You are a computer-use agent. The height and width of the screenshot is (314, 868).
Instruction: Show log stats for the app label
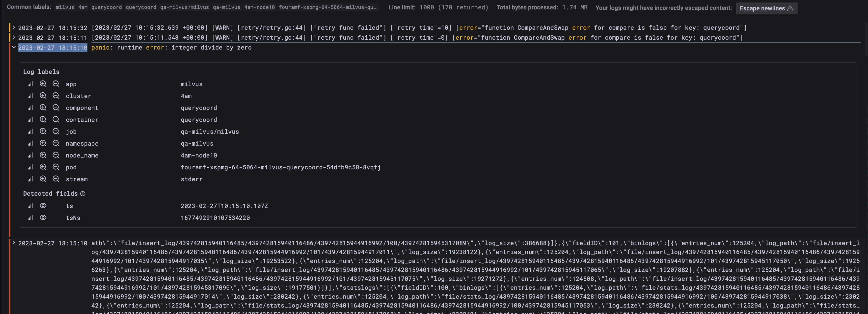pyautogui.click(x=30, y=84)
